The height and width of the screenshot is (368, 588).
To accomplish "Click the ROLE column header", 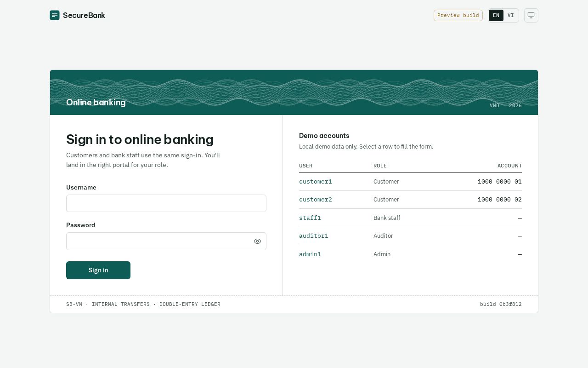I will (380, 166).
